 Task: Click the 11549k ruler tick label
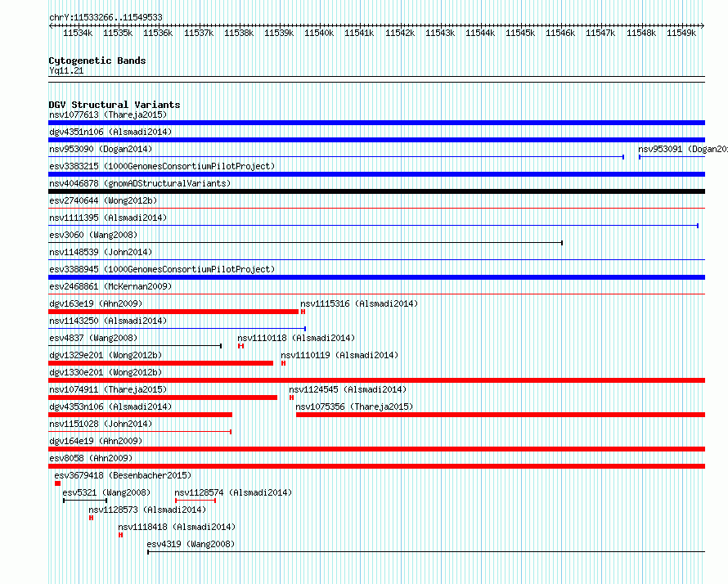click(x=681, y=33)
